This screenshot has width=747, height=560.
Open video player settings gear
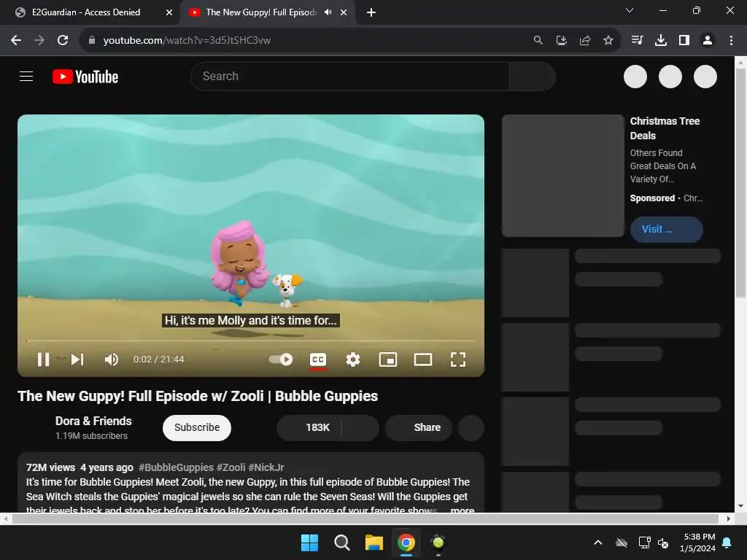[353, 359]
